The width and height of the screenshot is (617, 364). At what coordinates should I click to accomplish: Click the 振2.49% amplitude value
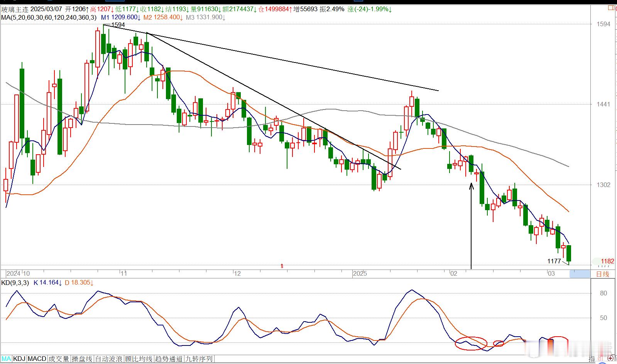click(x=332, y=9)
